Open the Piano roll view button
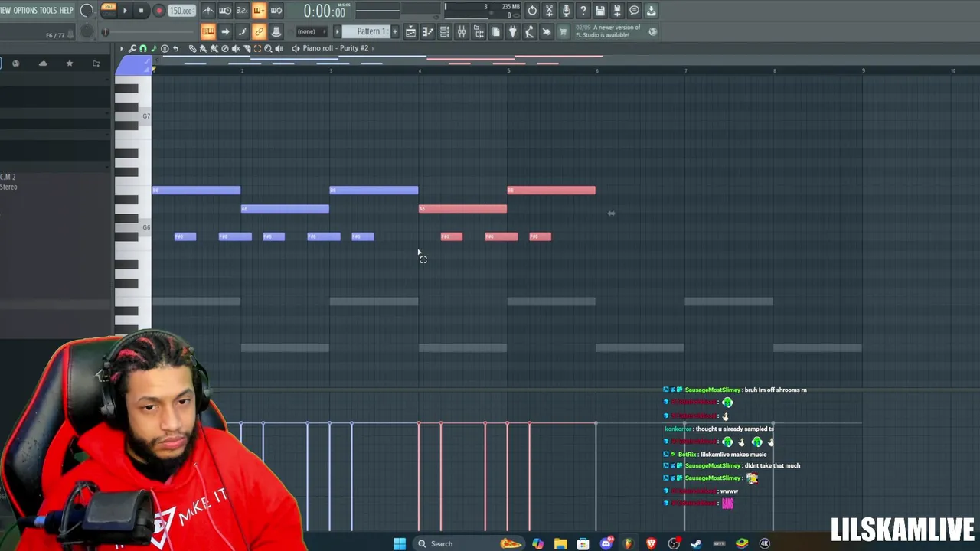This screenshot has height=551, width=980. click(427, 31)
